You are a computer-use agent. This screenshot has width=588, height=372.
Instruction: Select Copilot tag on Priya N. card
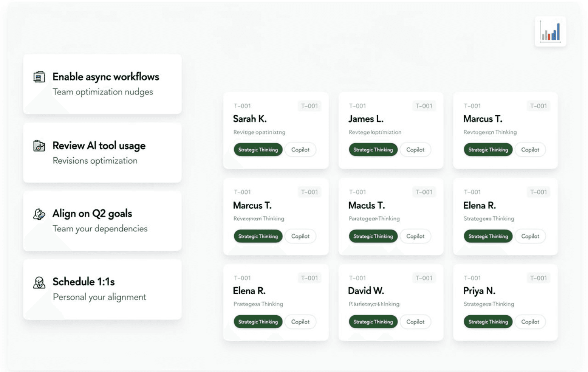(x=530, y=322)
